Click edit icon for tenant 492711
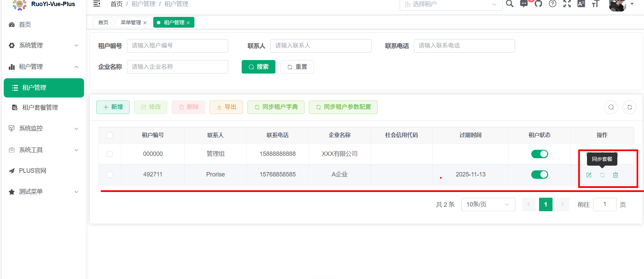644x279 pixels. pos(589,175)
